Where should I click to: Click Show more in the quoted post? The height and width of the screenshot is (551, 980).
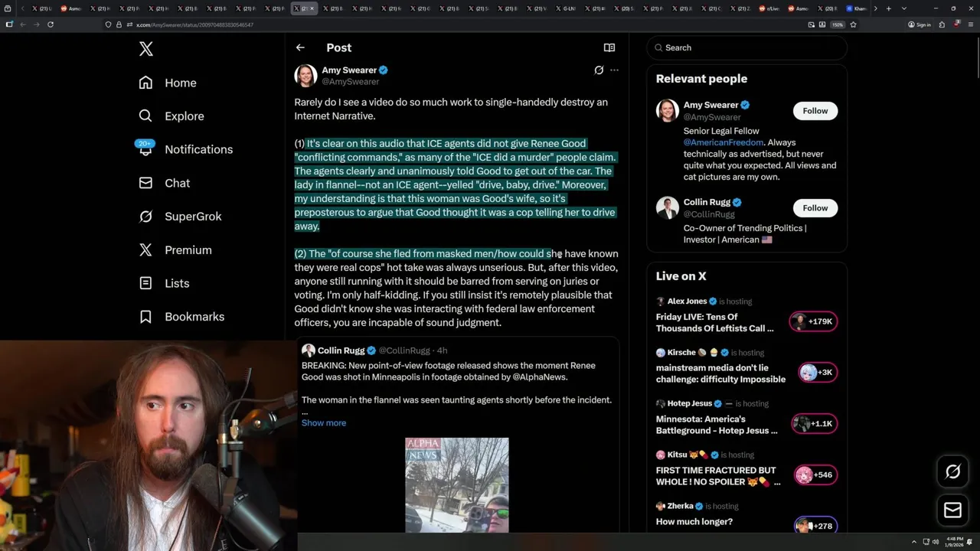coord(324,422)
